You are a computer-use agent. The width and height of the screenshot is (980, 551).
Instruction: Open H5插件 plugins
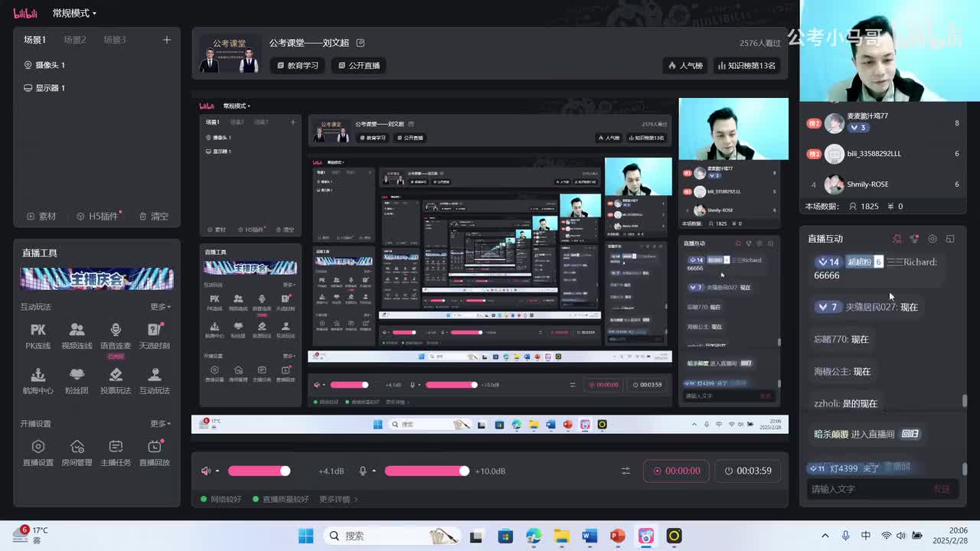[x=97, y=217]
